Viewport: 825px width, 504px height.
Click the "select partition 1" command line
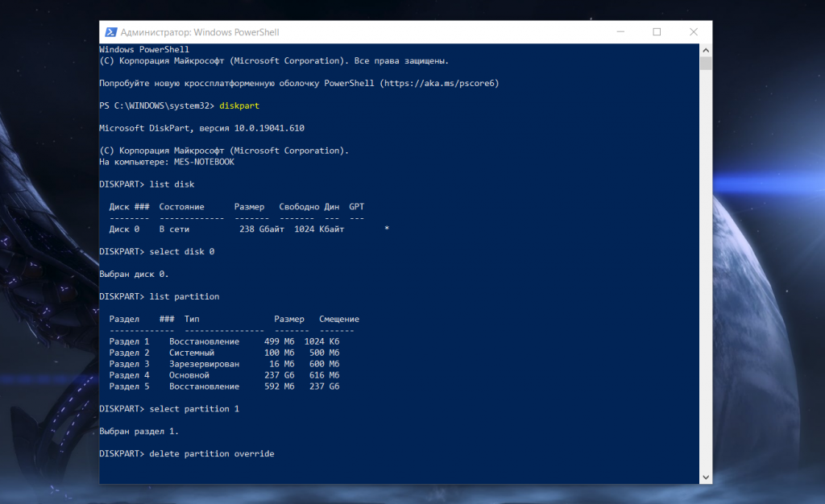(x=169, y=409)
